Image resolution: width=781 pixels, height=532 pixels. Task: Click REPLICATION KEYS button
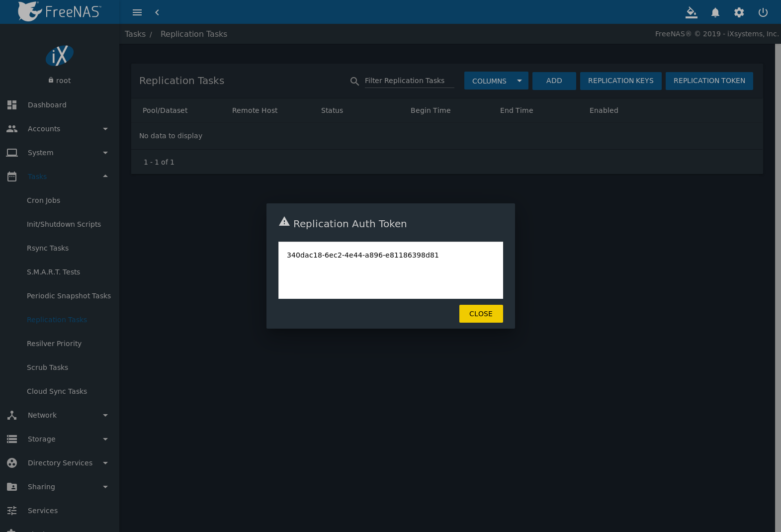620,81
